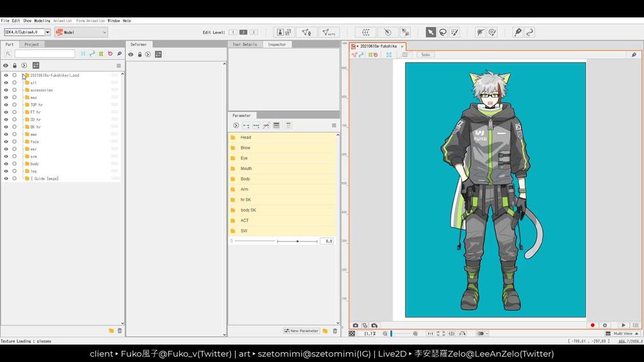The width and height of the screenshot is (644, 362).
Task: Click the manual mesh edit icon
Action: (x=306, y=32)
